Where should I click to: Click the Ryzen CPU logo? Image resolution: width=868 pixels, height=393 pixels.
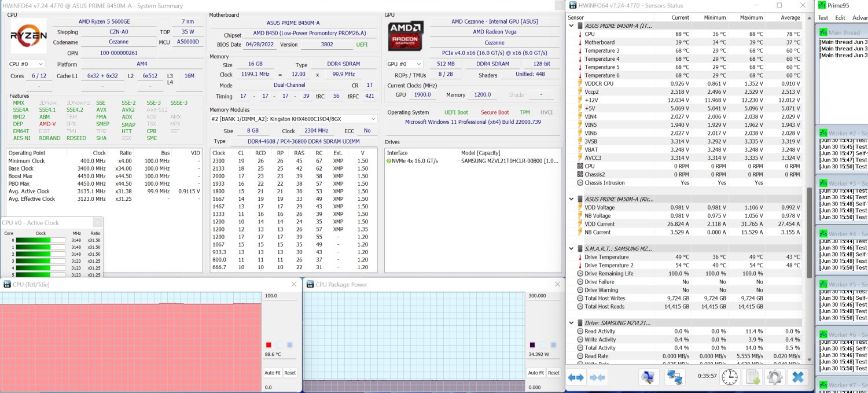(x=28, y=35)
